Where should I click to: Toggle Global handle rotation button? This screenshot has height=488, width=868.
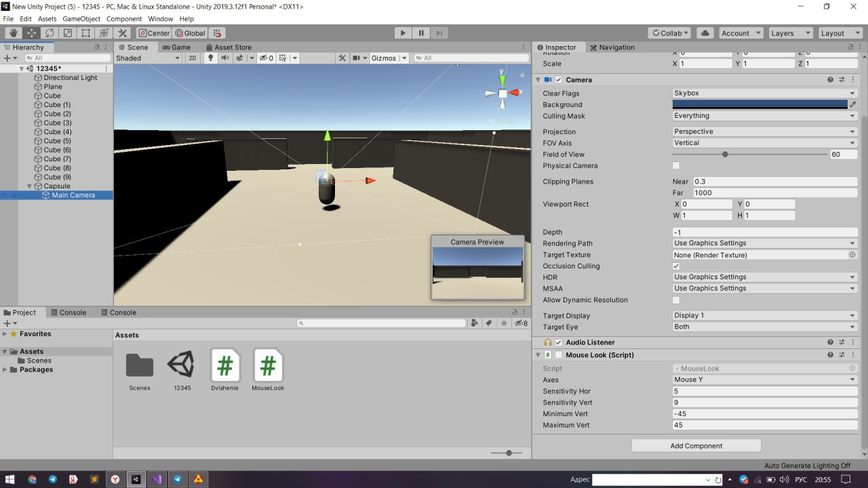pos(190,33)
